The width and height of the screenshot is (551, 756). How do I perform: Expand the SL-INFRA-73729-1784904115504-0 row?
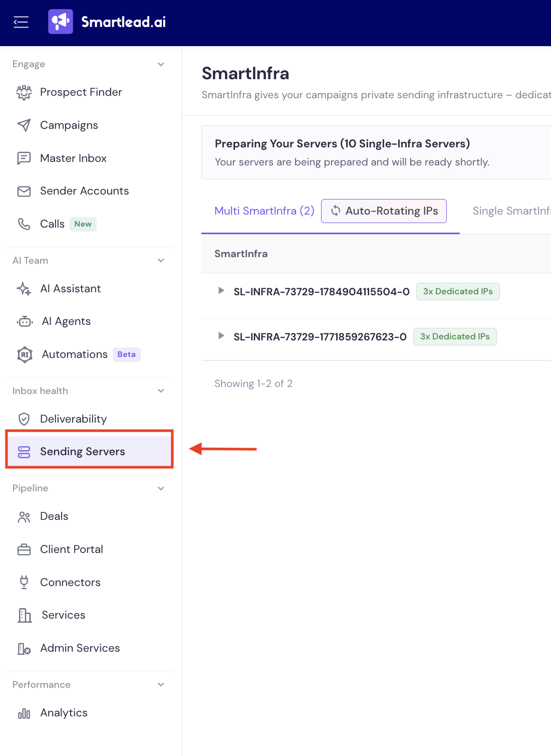click(221, 291)
